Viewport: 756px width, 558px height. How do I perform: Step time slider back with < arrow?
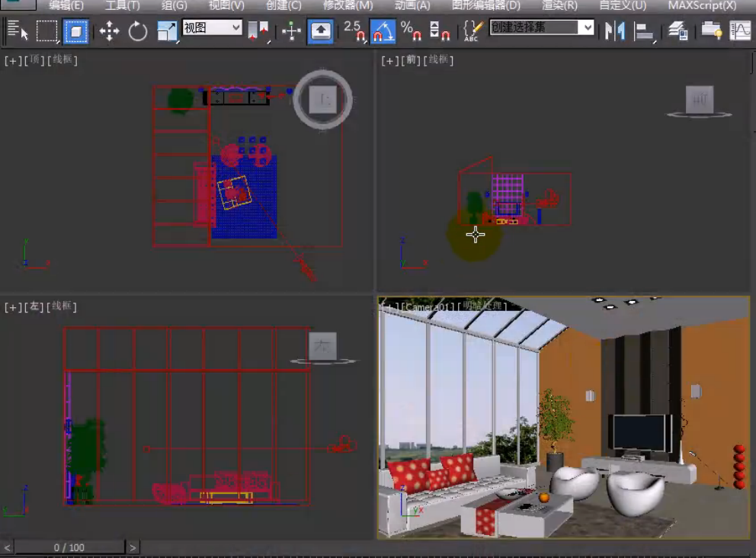coord(7,547)
